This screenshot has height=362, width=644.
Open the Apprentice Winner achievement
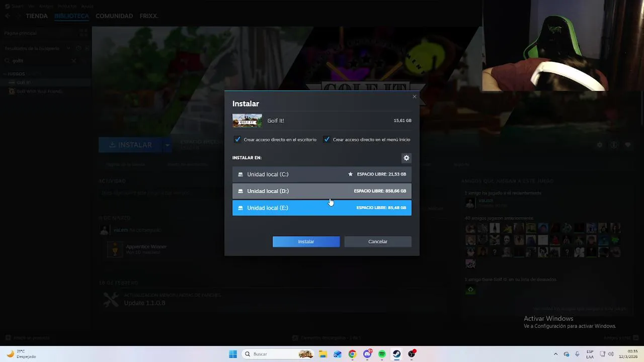pyautogui.click(x=146, y=247)
